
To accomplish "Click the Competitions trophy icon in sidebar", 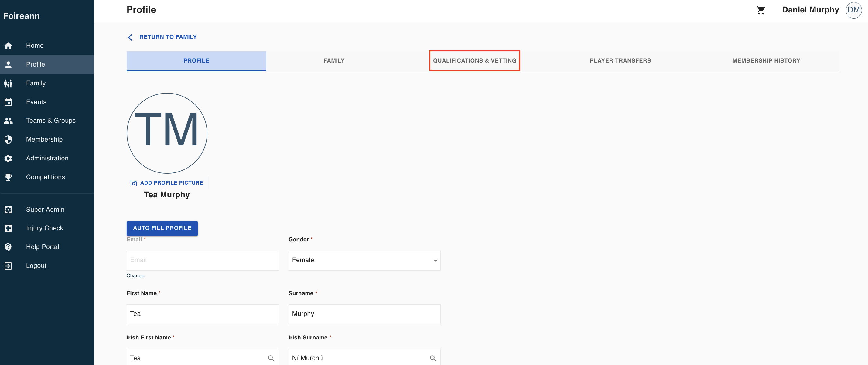I will [x=9, y=177].
